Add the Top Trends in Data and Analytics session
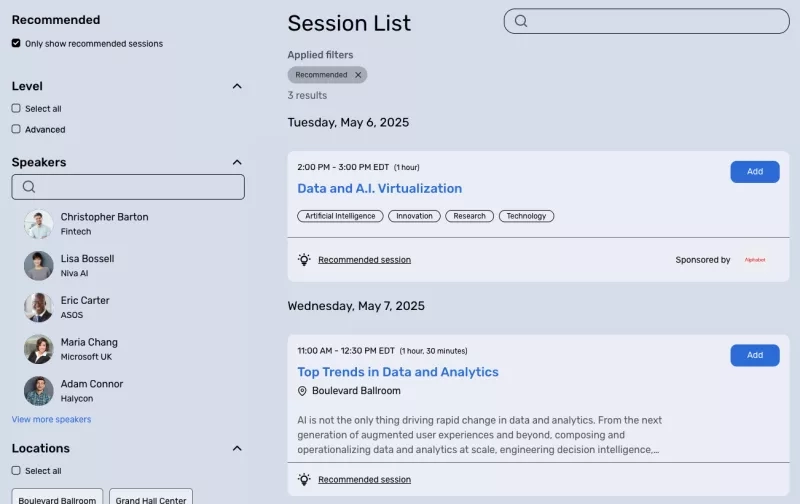800x504 pixels. tap(755, 356)
